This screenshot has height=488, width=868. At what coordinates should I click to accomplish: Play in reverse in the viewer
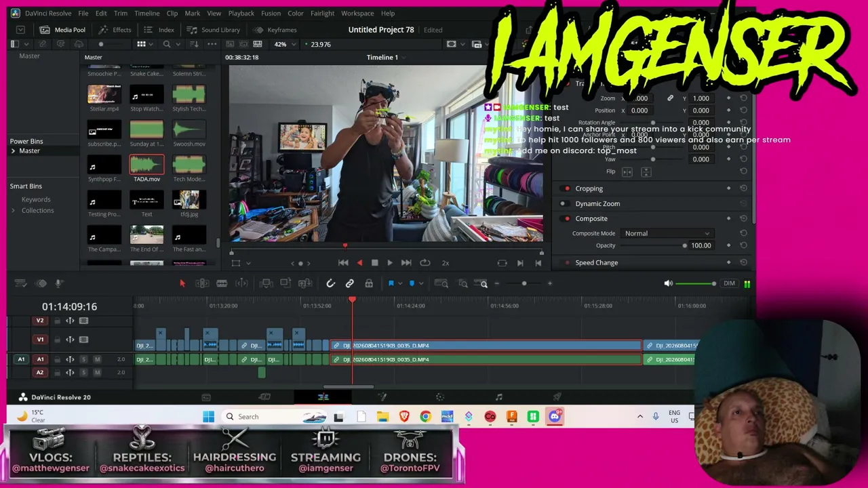[359, 263]
